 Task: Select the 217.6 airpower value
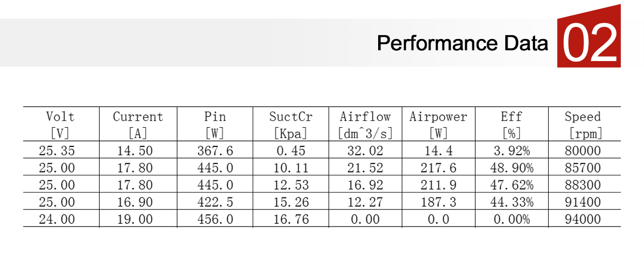coord(439,167)
